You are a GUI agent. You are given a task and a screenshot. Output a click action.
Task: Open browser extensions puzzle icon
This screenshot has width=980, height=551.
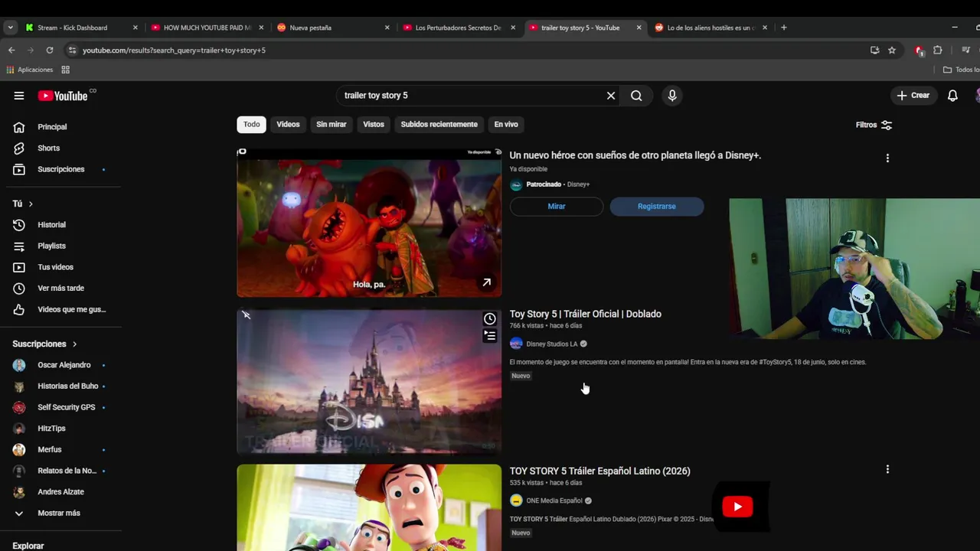[938, 51]
